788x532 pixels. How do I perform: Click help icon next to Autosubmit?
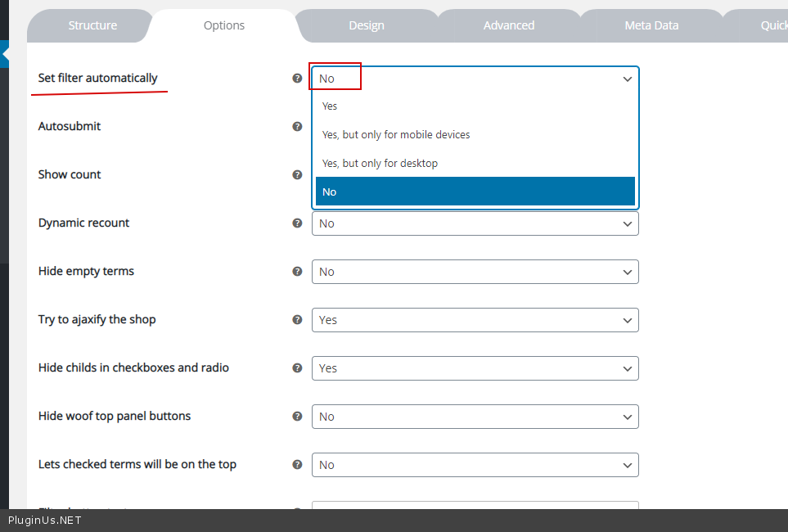click(x=297, y=127)
